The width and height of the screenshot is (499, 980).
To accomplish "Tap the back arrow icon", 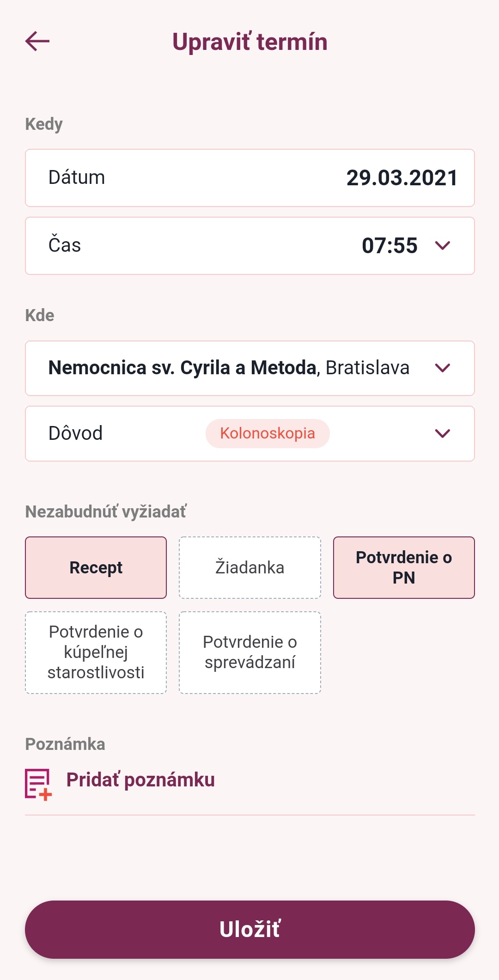I will 37,41.
